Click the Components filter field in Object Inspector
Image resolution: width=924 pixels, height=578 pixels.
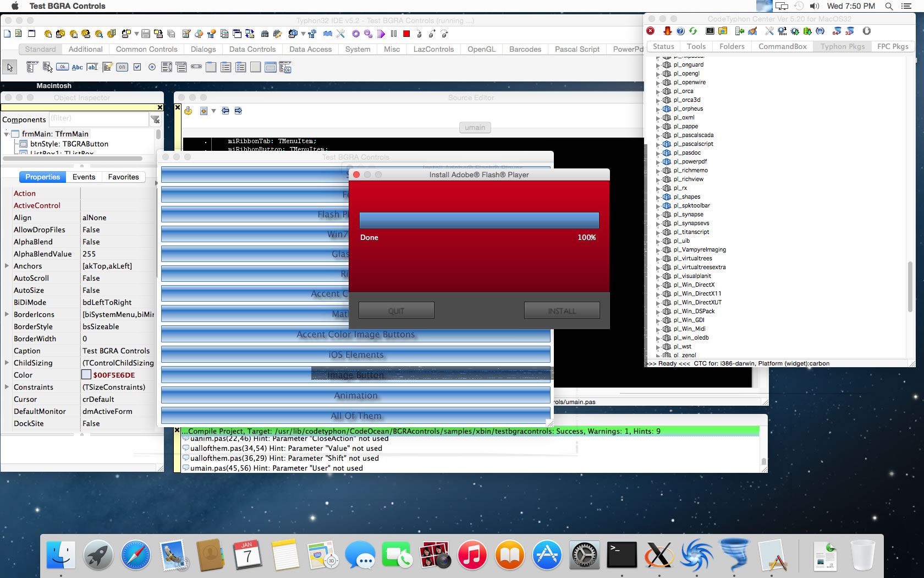tap(98, 119)
